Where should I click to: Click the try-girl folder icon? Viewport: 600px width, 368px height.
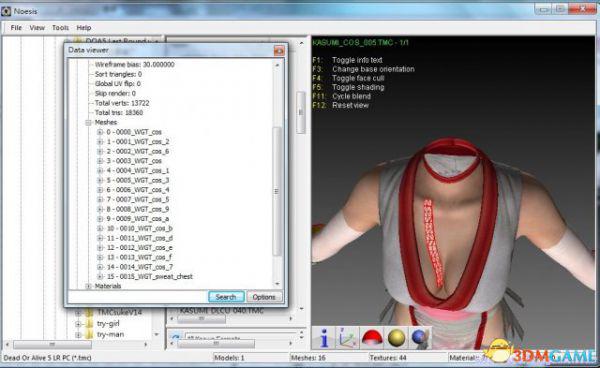tap(89, 324)
